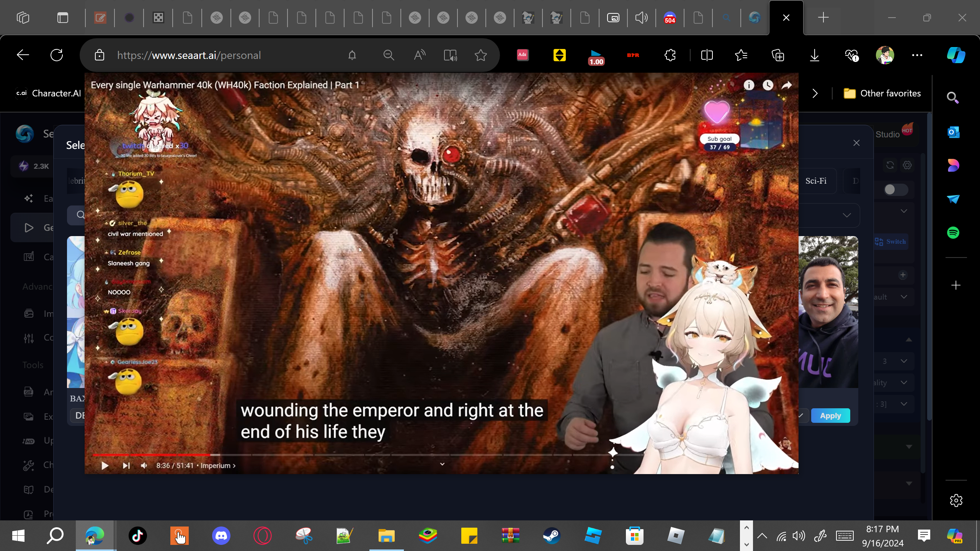Open the dropdown showing value 3
Screen dimensions: 980x551
tap(894, 361)
